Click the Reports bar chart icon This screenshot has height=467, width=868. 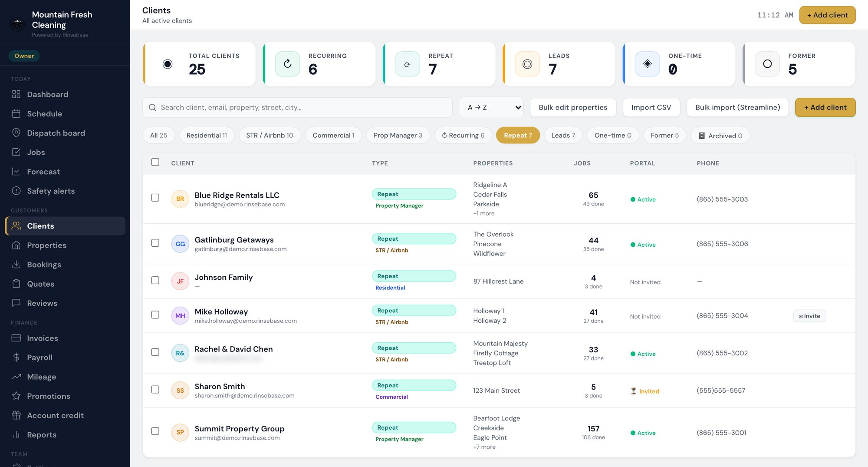pos(16,434)
